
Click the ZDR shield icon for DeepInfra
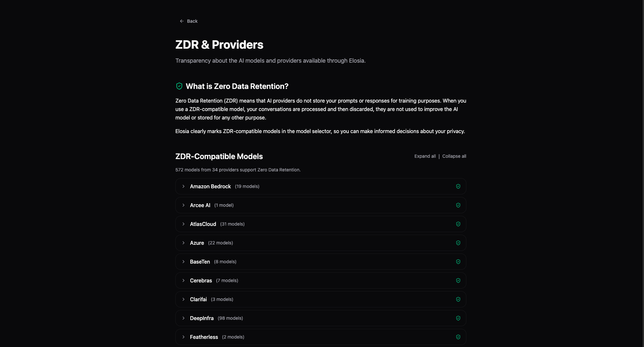click(x=458, y=318)
